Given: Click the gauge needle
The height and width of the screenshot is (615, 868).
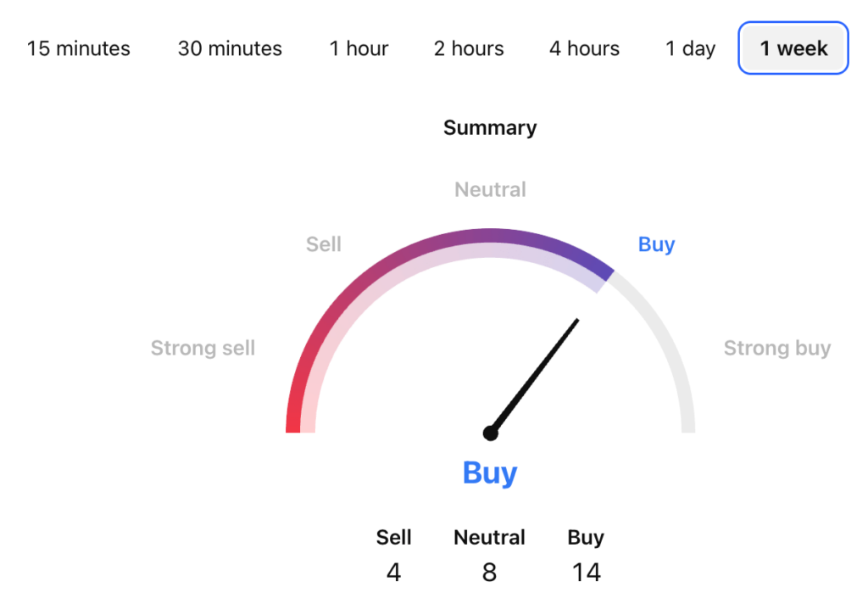Looking at the screenshot, I should (x=534, y=377).
